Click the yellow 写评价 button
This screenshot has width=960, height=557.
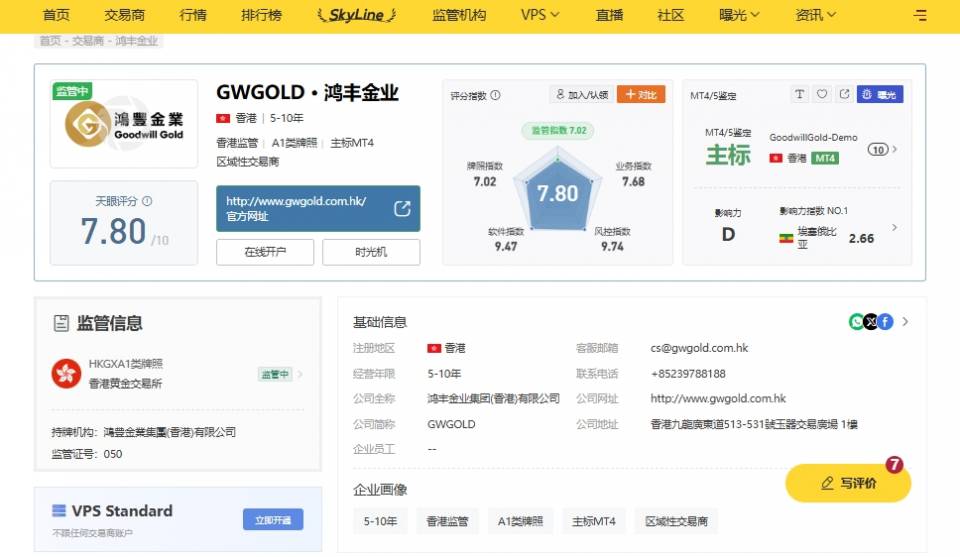pos(848,483)
